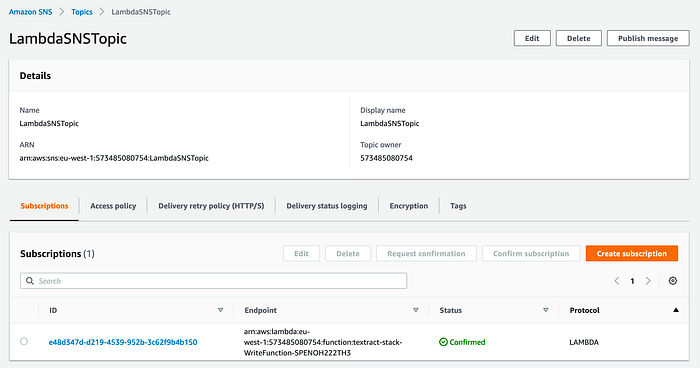Screen dimensions: 700x368
Task: Click the search magnifier icon
Action: pos(30,281)
